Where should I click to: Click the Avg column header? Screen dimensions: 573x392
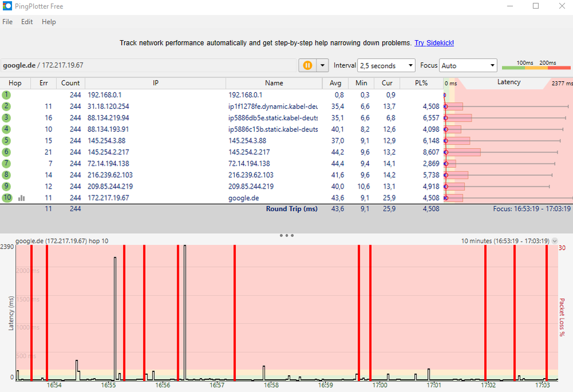(x=336, y=83)
